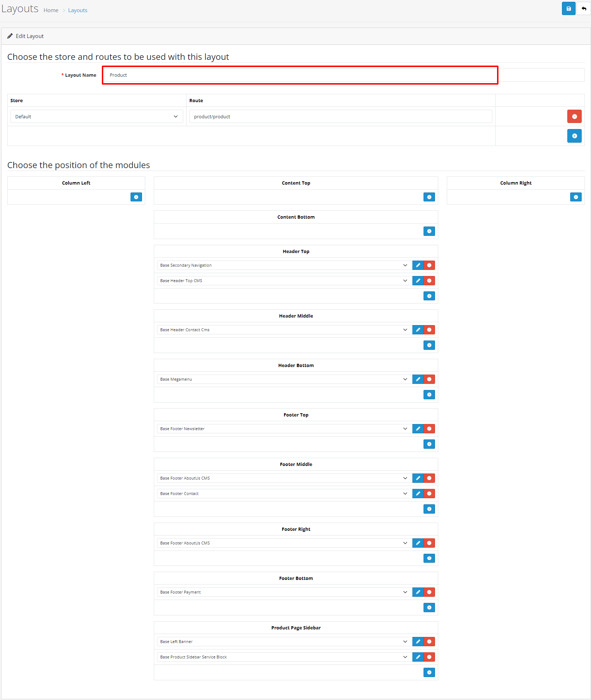The width and height of the screenshot is (591, 700).
Task: Remove the Base Footer Payment module
Action: 429,592
